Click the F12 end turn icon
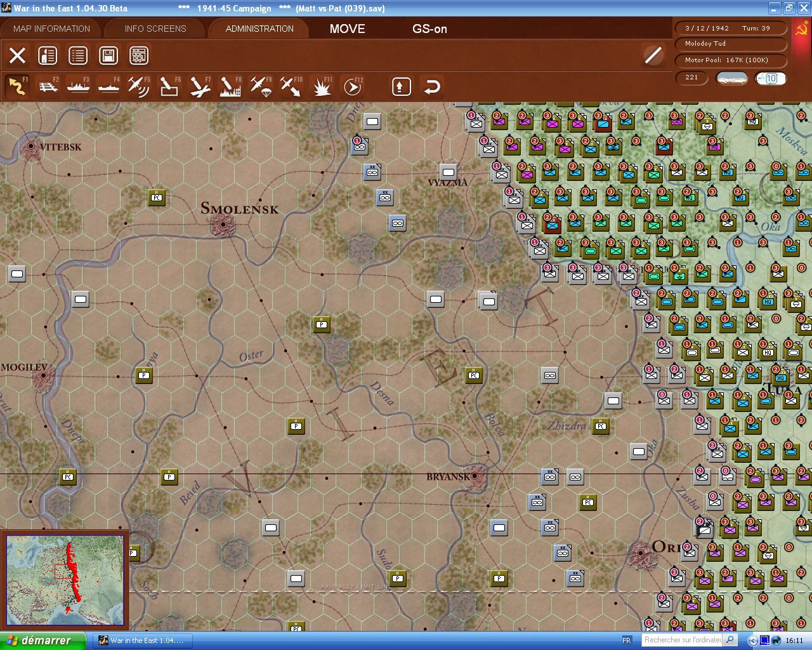 pos(353,86)
